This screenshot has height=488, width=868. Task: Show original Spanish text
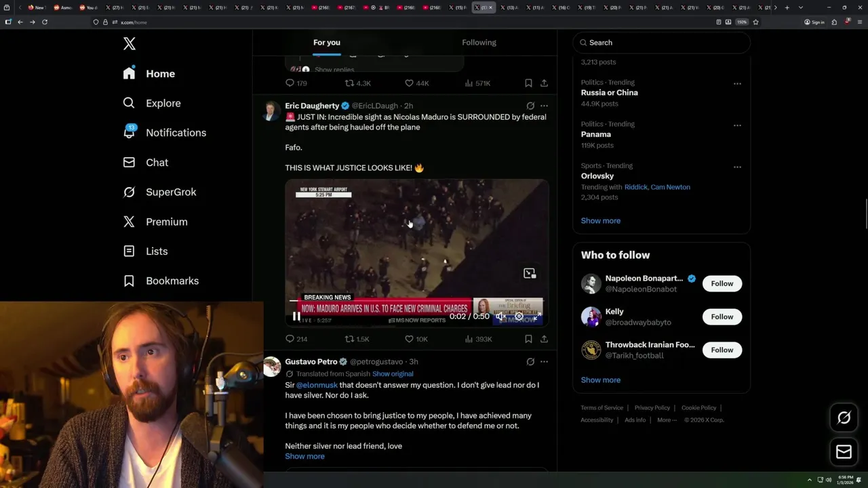point(393,374)
